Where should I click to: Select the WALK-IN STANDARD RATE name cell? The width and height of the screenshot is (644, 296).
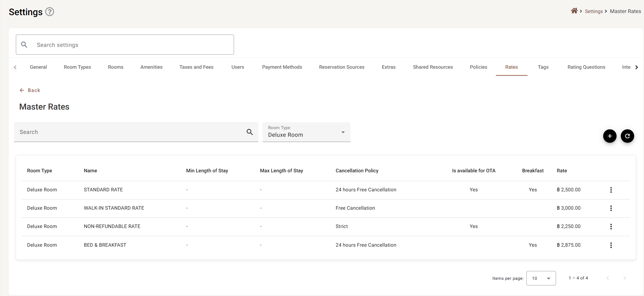pyautogui.click(x=114, y=208)
